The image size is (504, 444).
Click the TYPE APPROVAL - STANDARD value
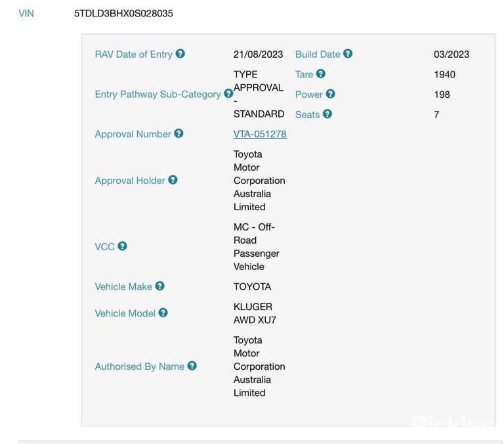click(x=259, y=95)
